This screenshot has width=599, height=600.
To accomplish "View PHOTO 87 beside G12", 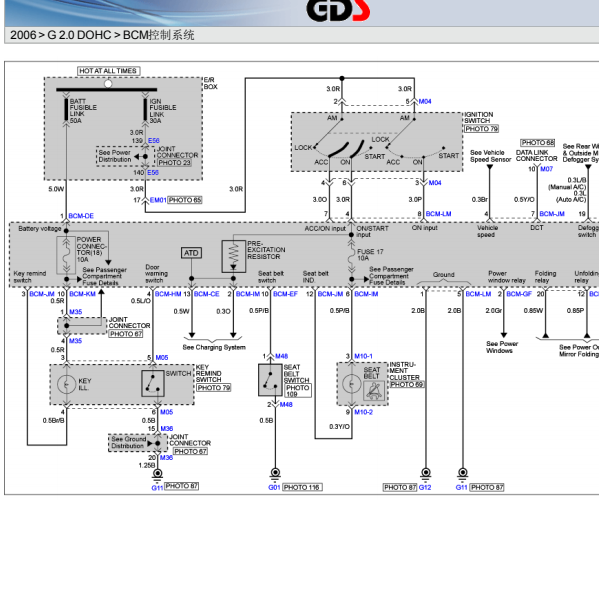I will click(x=400, y=487).
